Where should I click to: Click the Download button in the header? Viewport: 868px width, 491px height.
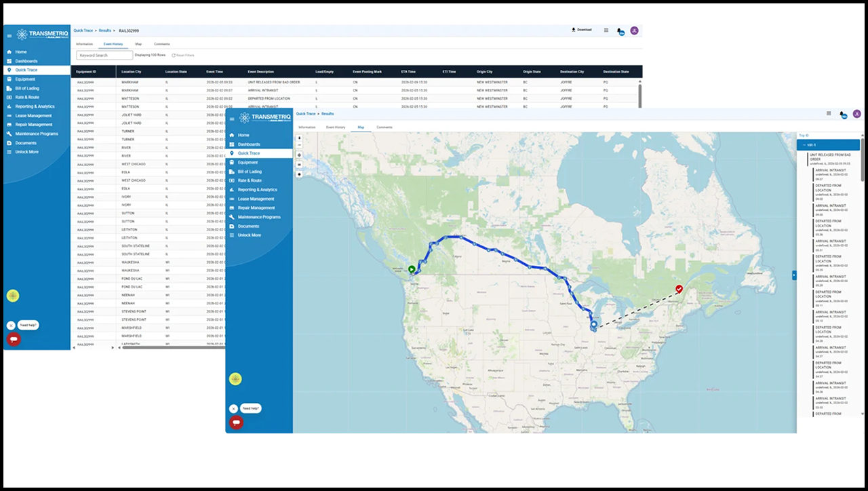pos(582,30)
